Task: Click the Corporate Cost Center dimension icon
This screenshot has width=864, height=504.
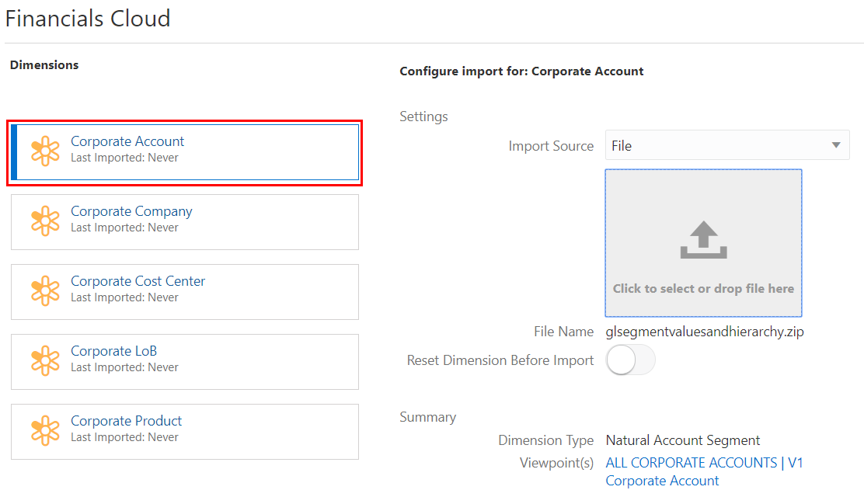Action: coord(45,291)
